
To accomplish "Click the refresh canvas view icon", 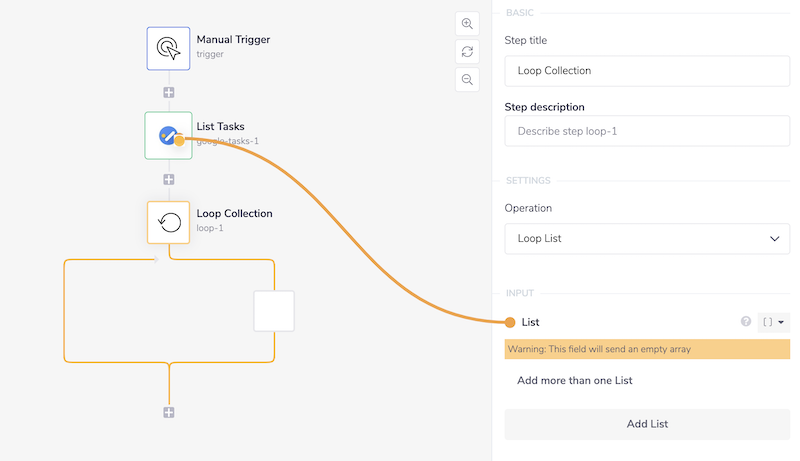I will pyautogui.click(x=467, y=51).
